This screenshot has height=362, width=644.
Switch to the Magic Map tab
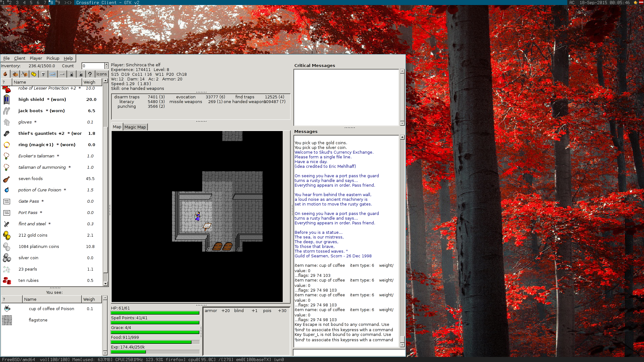135,127
